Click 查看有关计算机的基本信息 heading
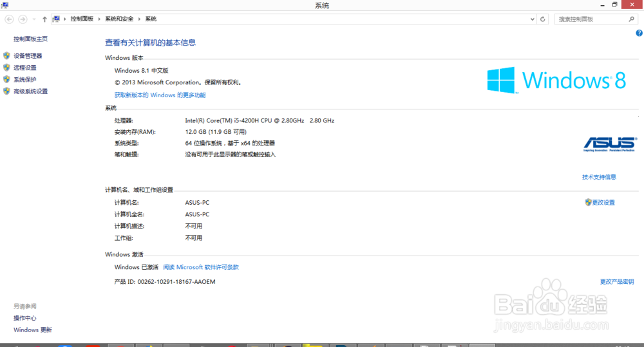 [x=150, y=42]
